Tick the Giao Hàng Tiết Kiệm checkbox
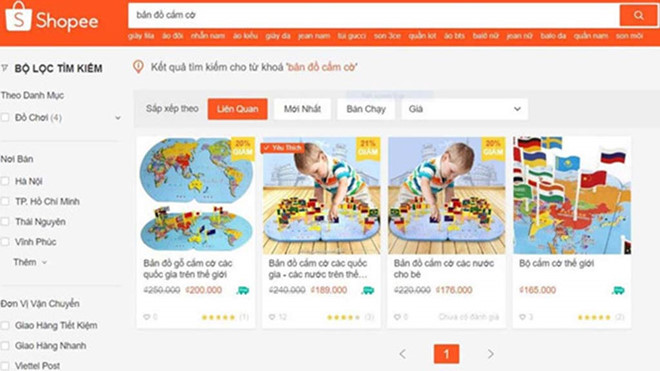This screenshot has width=660, height=371. pyautogui.click(x=5, y=325)
